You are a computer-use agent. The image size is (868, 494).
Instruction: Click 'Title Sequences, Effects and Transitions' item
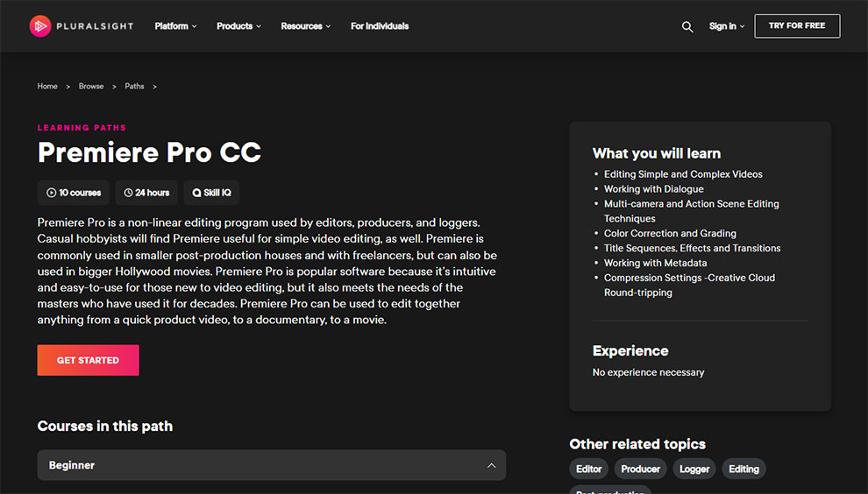coord(692,249)
